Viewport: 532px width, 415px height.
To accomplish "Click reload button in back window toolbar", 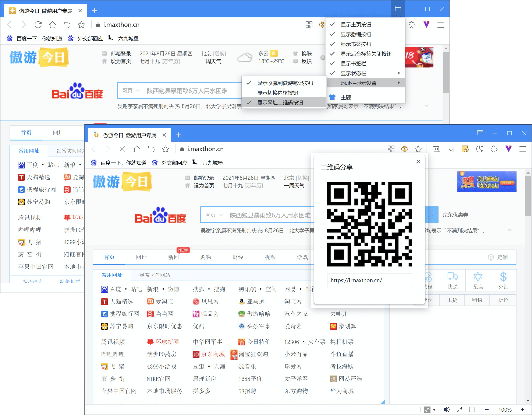I will (x=38, y=25).
